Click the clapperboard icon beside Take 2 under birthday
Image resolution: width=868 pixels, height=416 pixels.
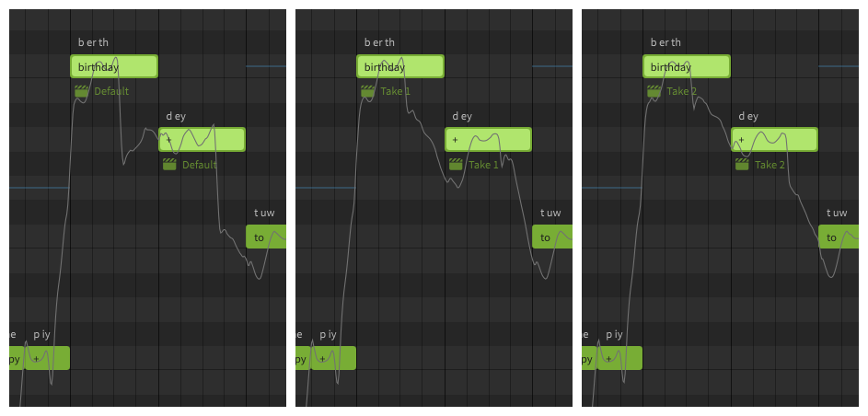[x=654, y=91]
